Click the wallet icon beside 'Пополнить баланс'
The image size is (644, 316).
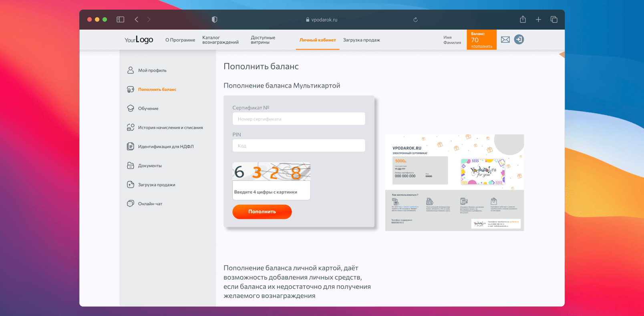pyautogui.click(x=131, y=90)
